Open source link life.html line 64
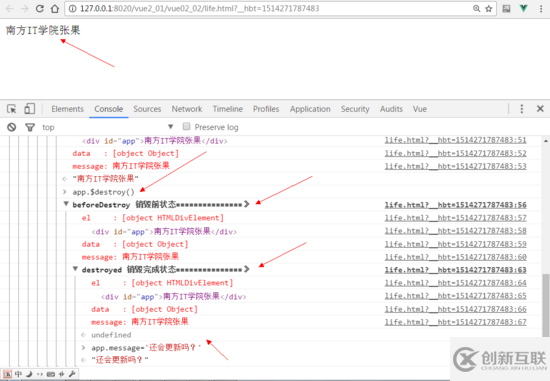Screen dimensions: 550x381 [455, 283]
